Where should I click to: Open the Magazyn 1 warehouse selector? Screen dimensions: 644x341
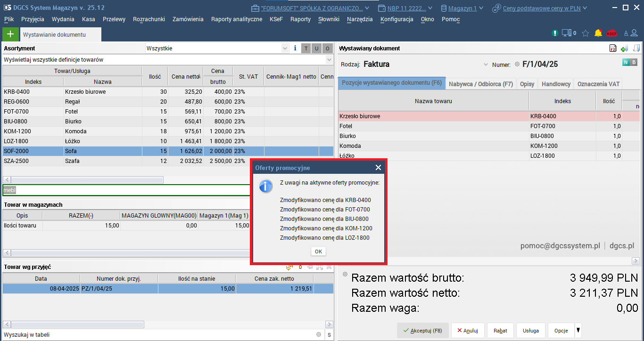(x=462, y=8)
